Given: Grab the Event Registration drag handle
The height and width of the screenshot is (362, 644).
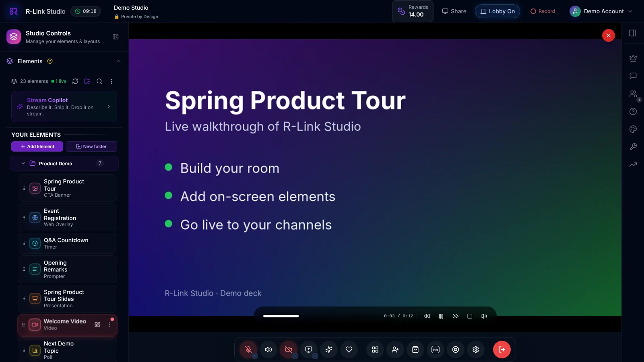Looking at the screenshot, I should (x=24, y=218).
